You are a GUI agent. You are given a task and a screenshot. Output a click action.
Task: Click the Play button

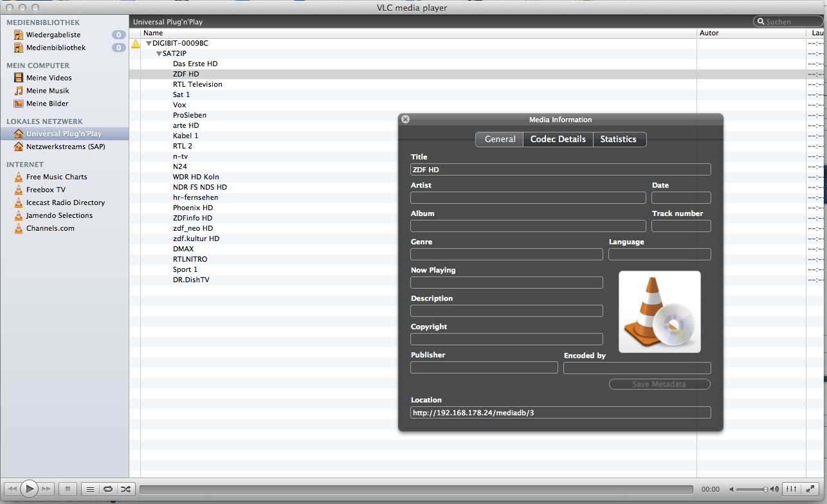click(29, 489)
